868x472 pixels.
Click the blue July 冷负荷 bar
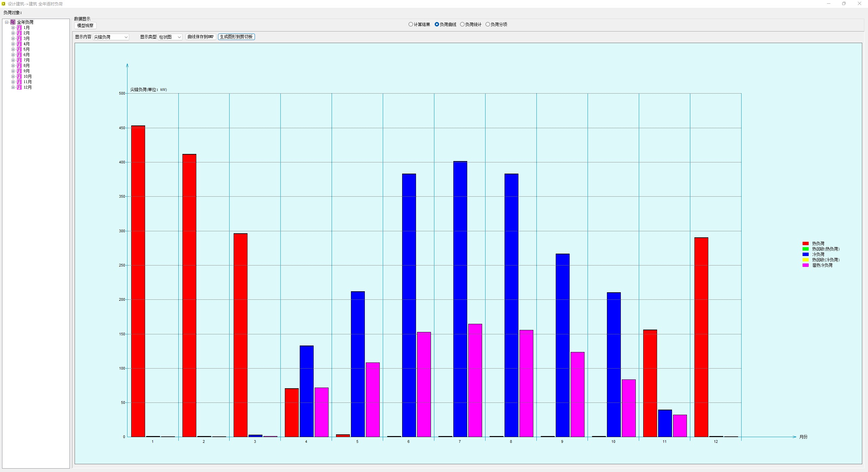[x=460, y=298]
